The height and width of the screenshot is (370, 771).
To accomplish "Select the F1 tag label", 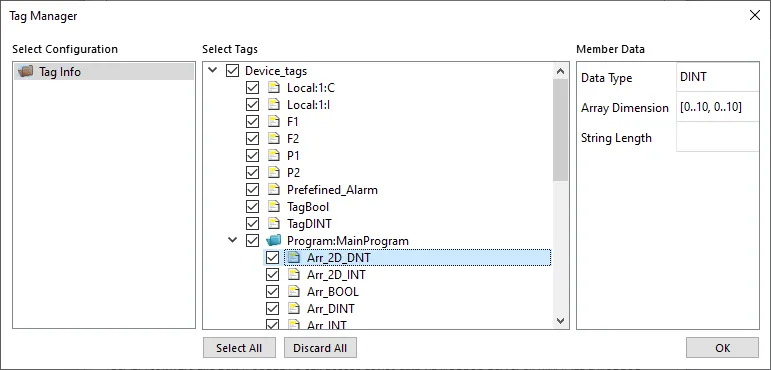I will [293, 122].
